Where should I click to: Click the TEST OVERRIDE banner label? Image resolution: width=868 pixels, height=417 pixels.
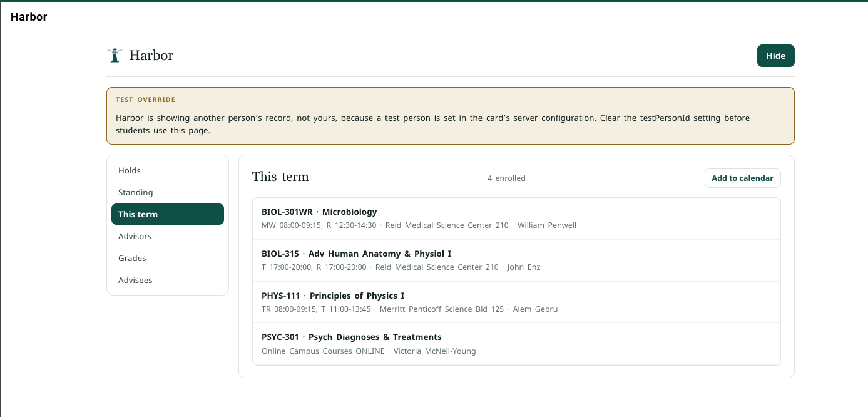pos(145,100)
